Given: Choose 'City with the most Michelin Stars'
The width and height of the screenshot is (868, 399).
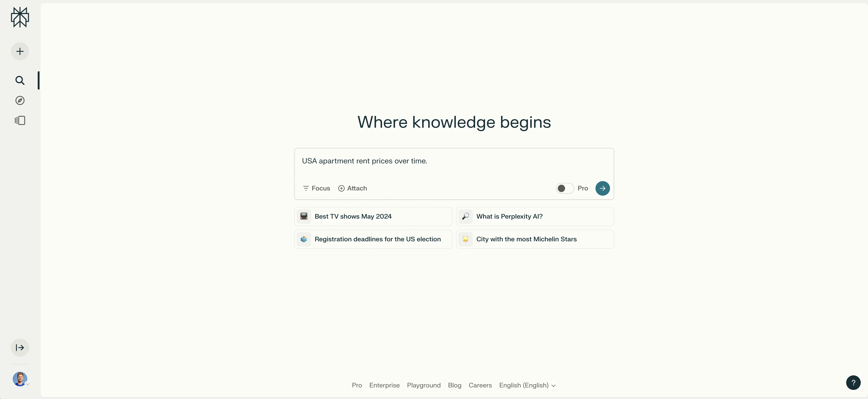Looking at the screenshot, I should pos(535,239).
